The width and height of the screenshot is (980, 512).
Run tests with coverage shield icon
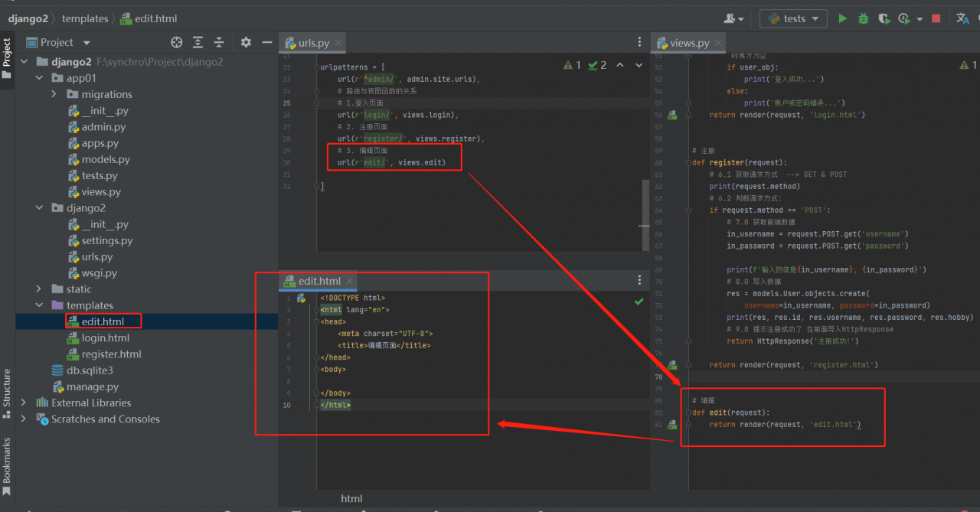pyautogui.click(x=884, y=18)
